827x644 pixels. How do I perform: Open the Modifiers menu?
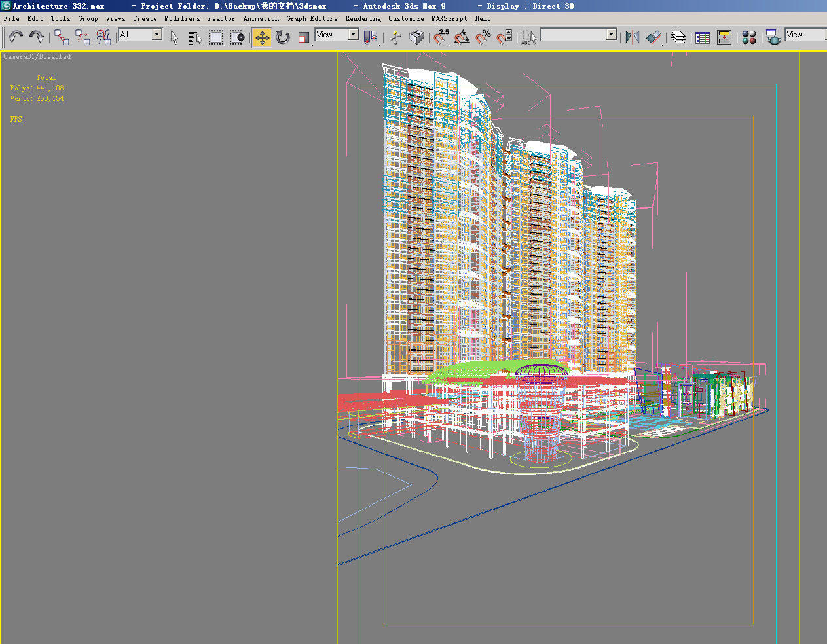coord(182,19)
